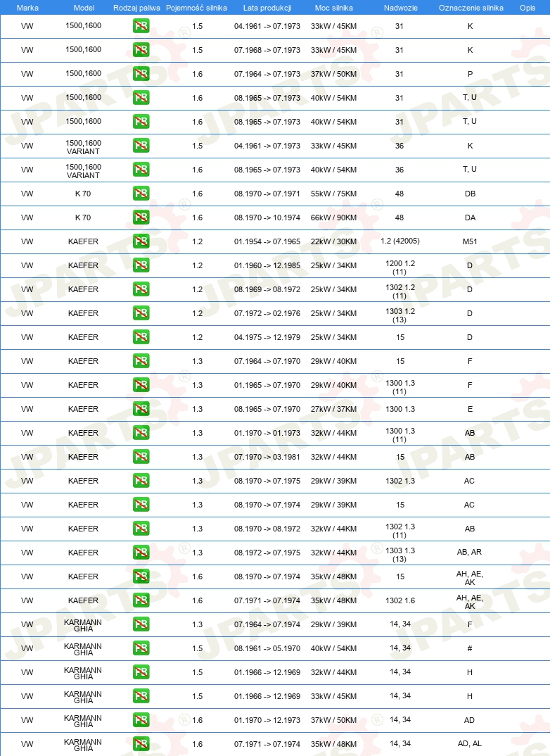Click the years cell 01.1954 -> 07.1965
The width and height of the screenshot is (550, 756).
(267, 241)
